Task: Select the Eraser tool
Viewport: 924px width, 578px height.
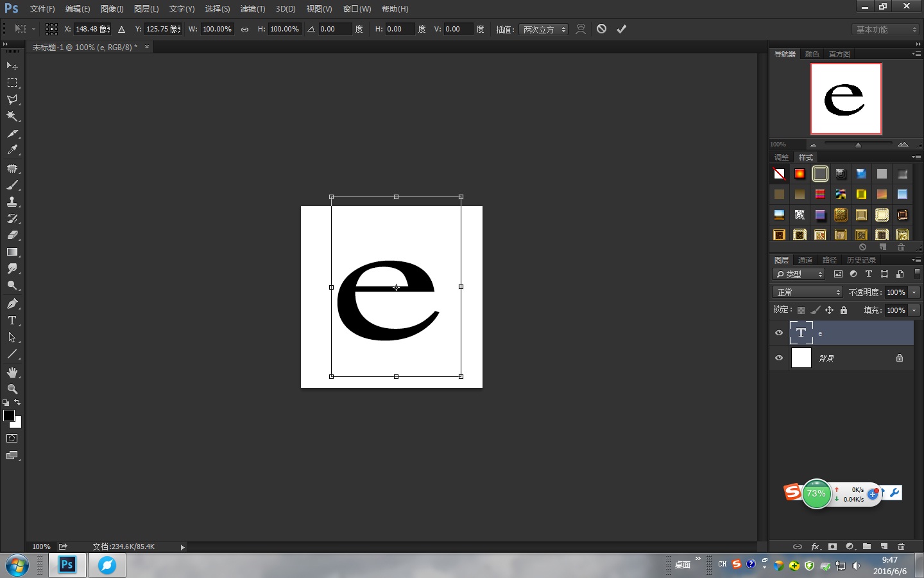Action: pyautogui.click(x=12, y=235)
